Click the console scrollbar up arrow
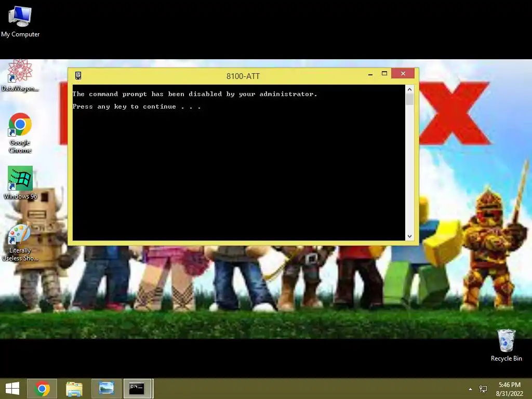This screenshot has width=532, height=399. pyautogui.click(x=409, y=89)
